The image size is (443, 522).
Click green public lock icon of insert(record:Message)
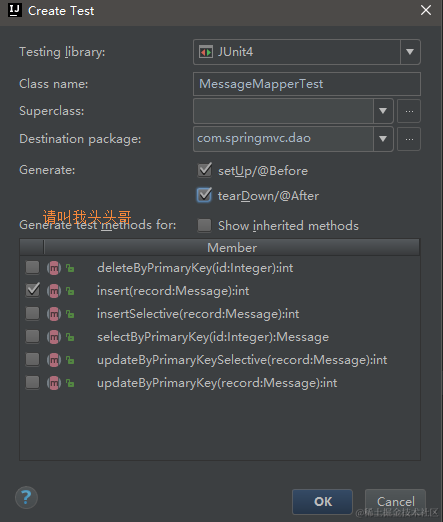pyautogui.click(x=70, y=291)
